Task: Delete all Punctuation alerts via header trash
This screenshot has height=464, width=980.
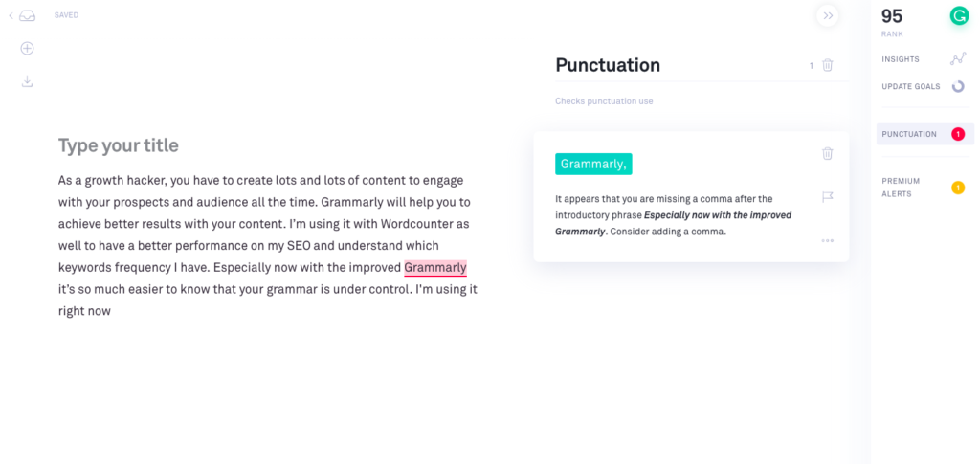Action: click(x=828, y=65)
